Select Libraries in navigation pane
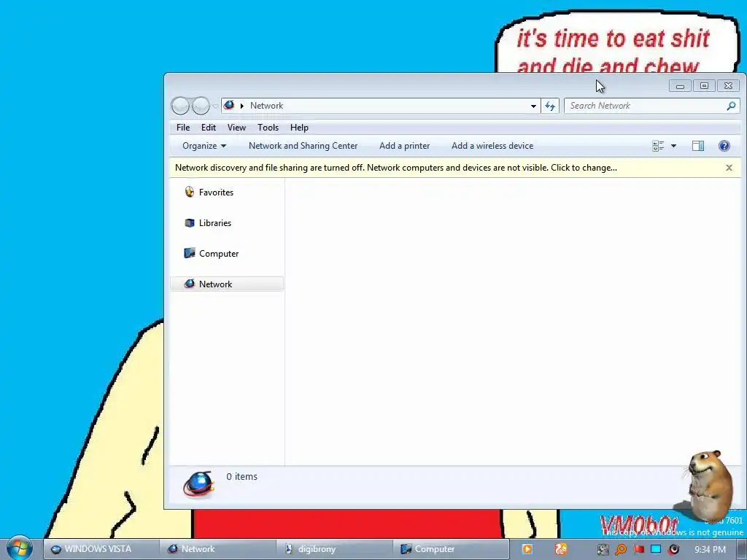Image resolution: width=747 pixels, height=560 pixels. point(215,223)
